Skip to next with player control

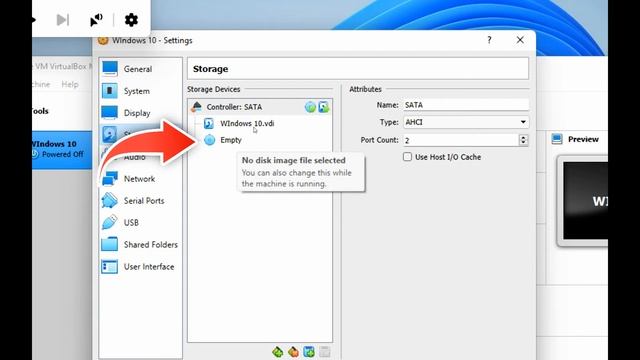pyautogui.click(x=62, y=20)
